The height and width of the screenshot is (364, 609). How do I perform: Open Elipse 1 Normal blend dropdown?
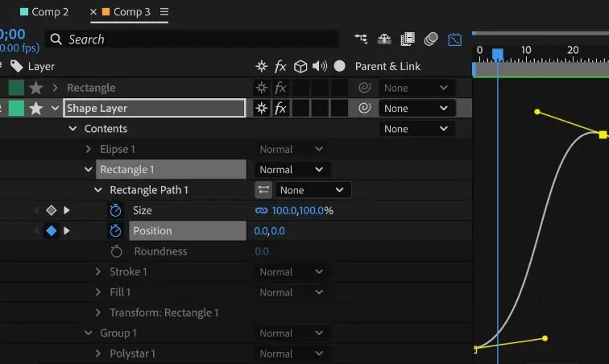tap(292, 149)
